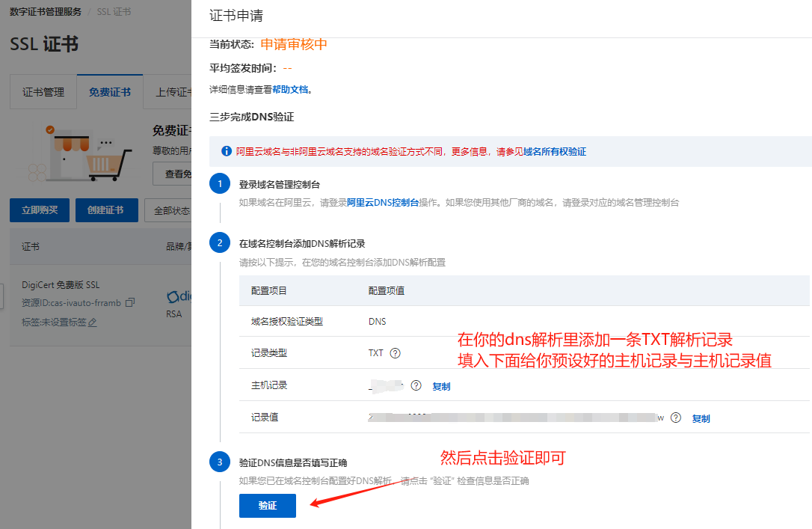
Task: Click the help icon next to TXT record type
Action: tap(396, 353)
